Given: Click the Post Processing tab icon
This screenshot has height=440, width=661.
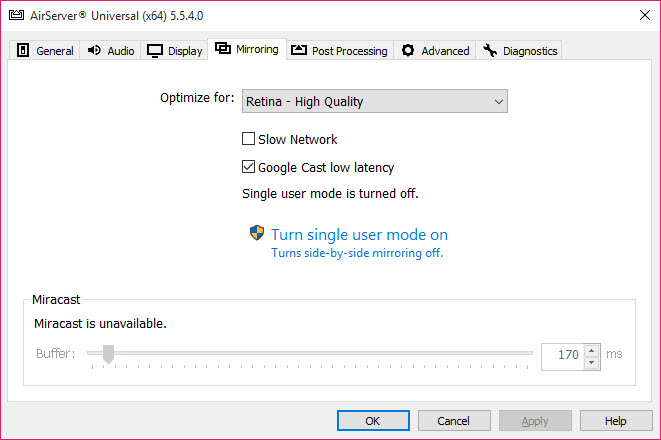Looking at the screenshot, I should [298, 50].
